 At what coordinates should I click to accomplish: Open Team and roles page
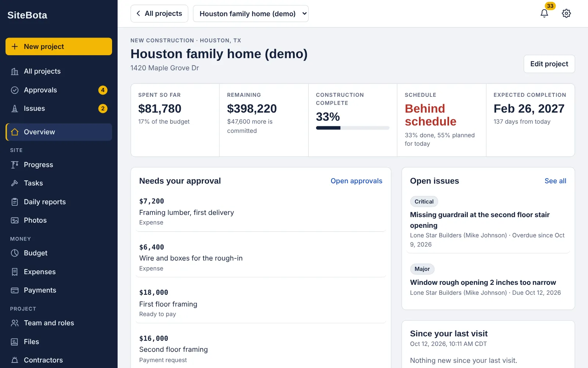[x=59, y=323]
